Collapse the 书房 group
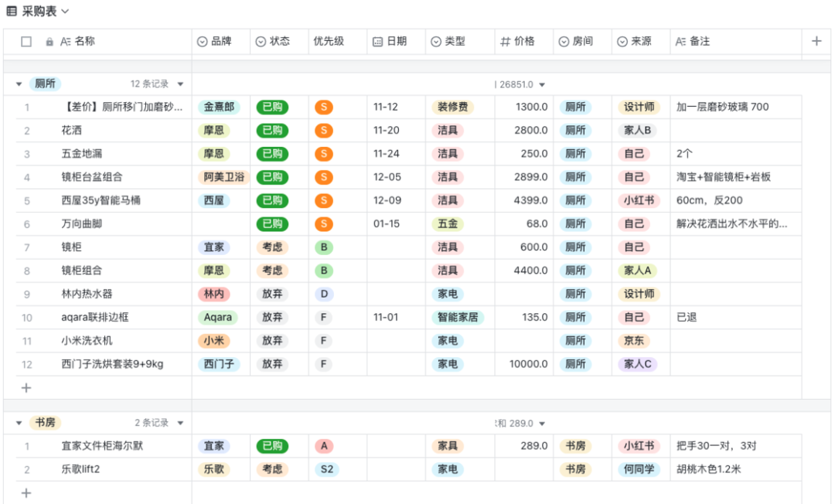 [x=19, y=423]
